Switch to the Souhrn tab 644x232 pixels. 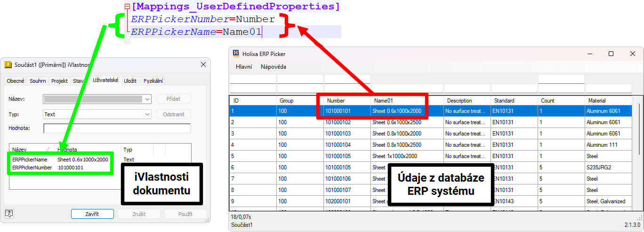coord(38,81)
